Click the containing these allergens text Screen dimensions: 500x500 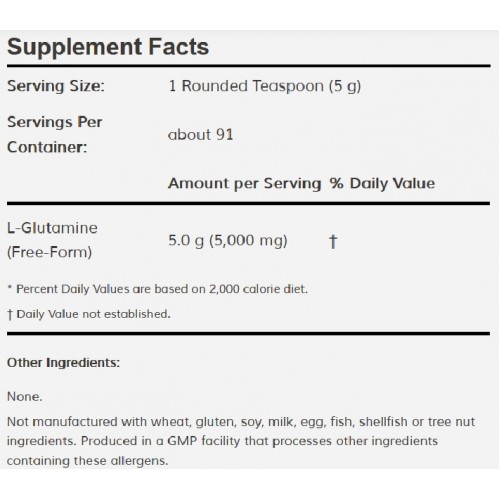click(87, 461)
